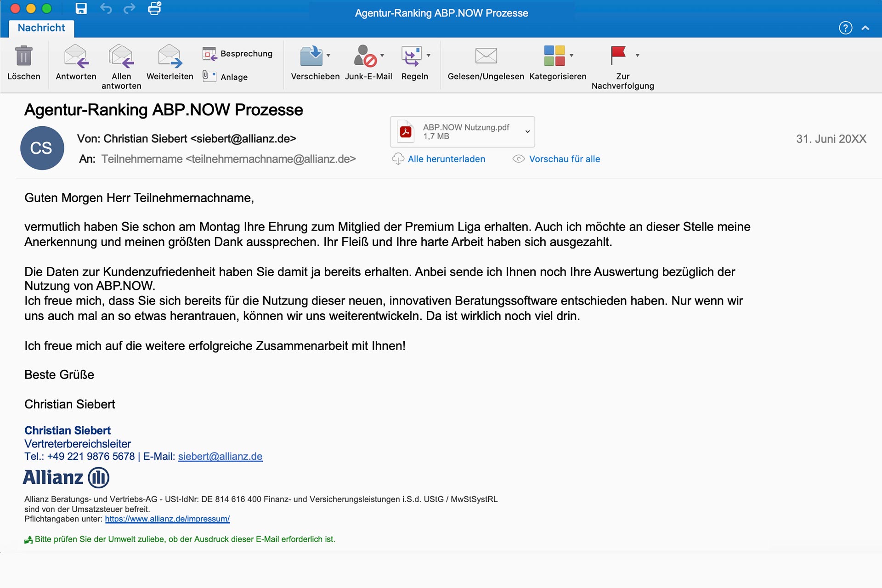Viewport: 882px width, 588px height.
Task: Open siebert@allianz.de signature email link
Action: [x=220, y=457]
